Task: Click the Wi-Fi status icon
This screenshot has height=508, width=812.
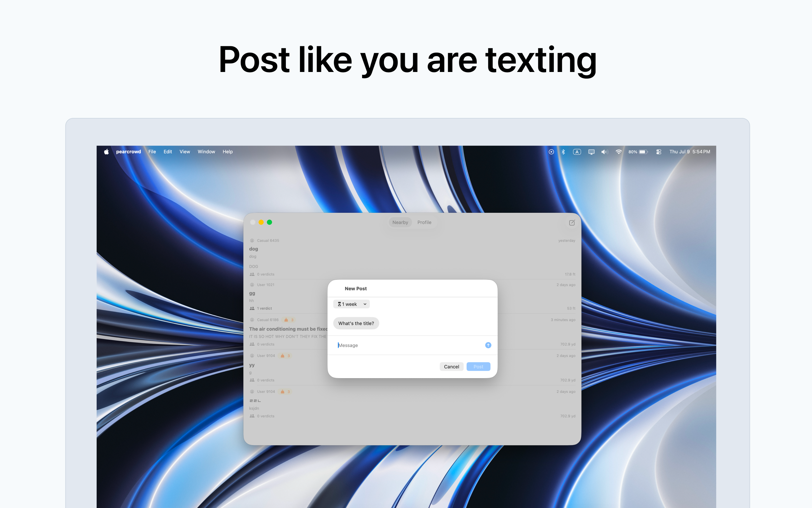Action: pyautogui.click(x=619, y=152)
